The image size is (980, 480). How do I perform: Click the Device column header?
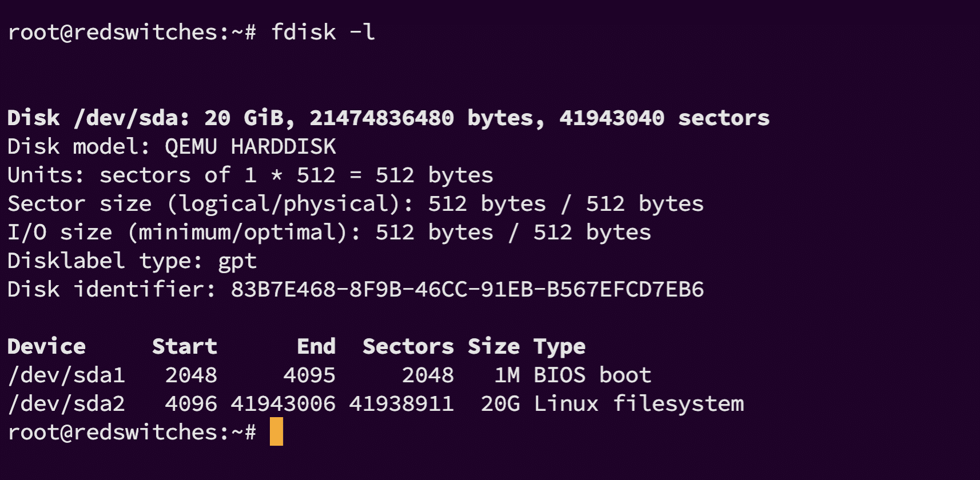click(46, 346)
